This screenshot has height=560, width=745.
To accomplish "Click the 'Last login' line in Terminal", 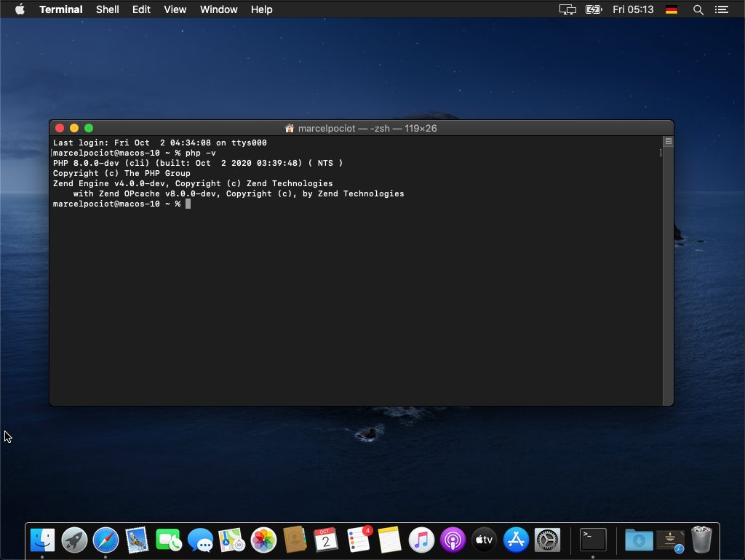I will 159,143.
